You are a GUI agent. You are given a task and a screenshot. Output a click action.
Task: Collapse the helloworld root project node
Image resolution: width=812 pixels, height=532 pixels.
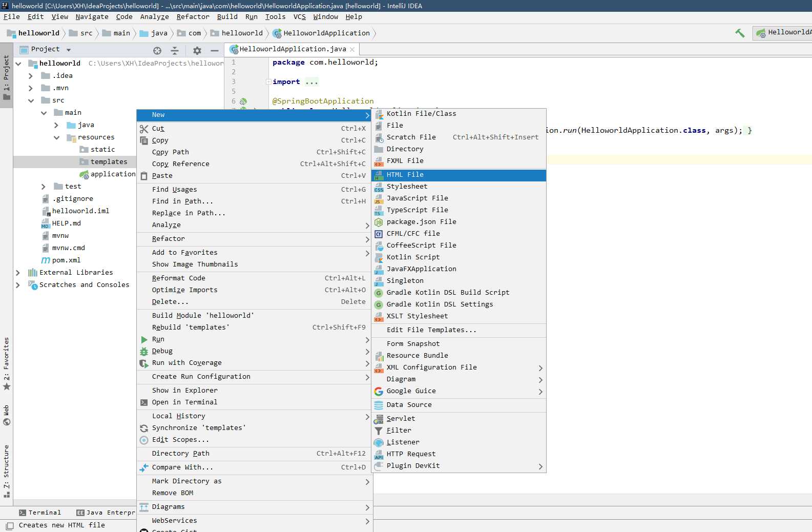click(x=18, y=64)
